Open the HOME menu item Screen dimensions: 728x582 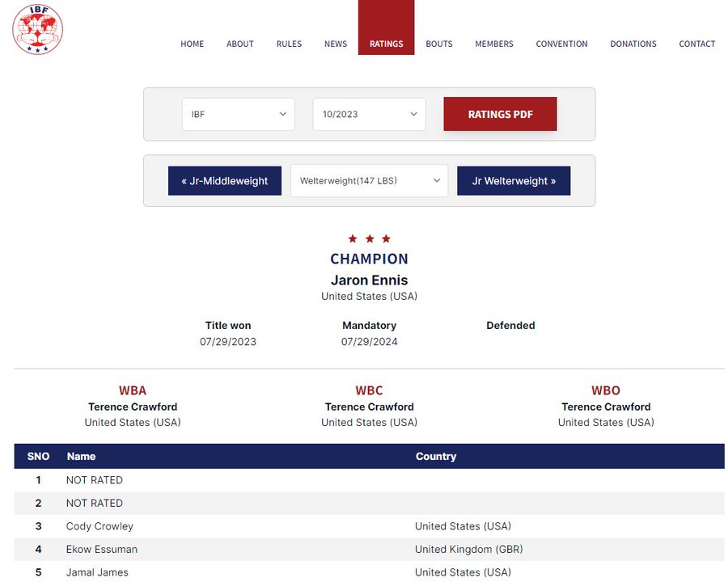[193, 44]
